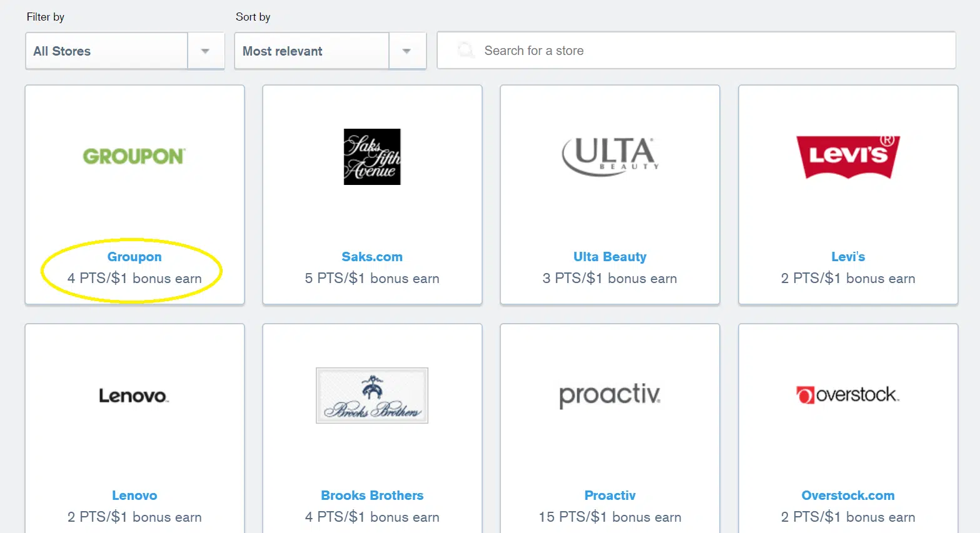Open the Groupon store link

pos(134,257)
